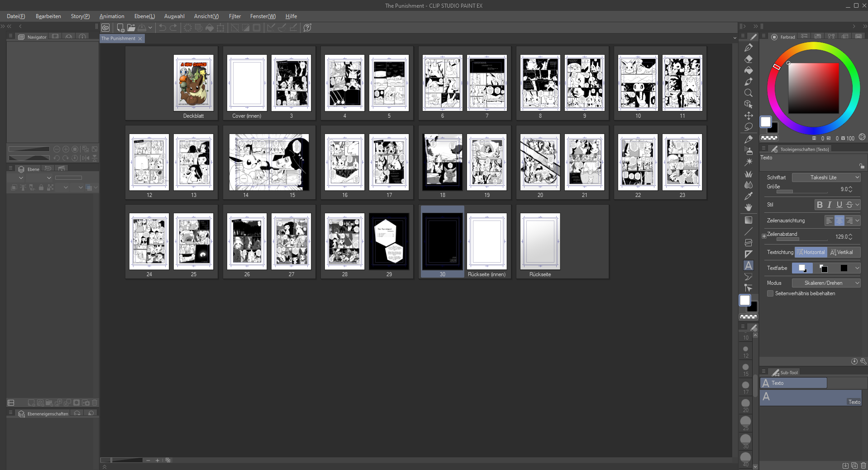Open the Schriftart Takeshi Lite dropdown
This screenshot has width=868, height=470.
coord(826,177)
